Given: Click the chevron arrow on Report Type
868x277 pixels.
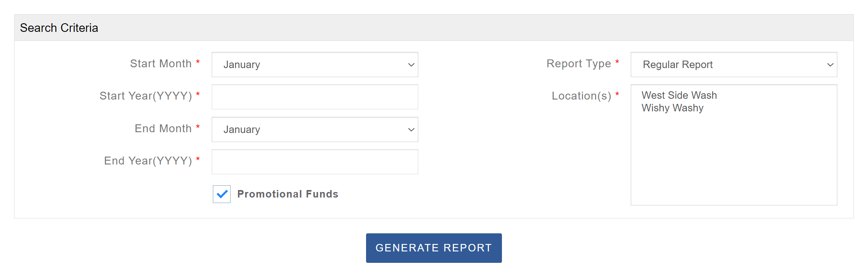Looking at the screenshot, I should pos(830,65).
